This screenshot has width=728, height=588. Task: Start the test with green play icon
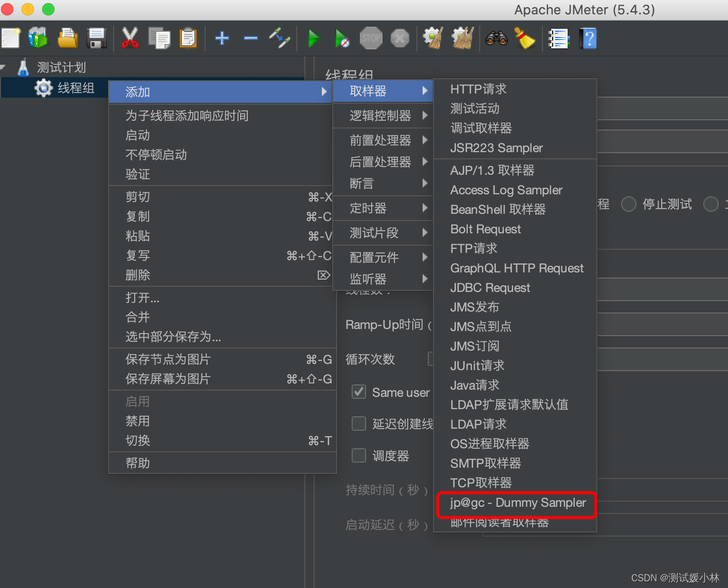pos(314,39)
